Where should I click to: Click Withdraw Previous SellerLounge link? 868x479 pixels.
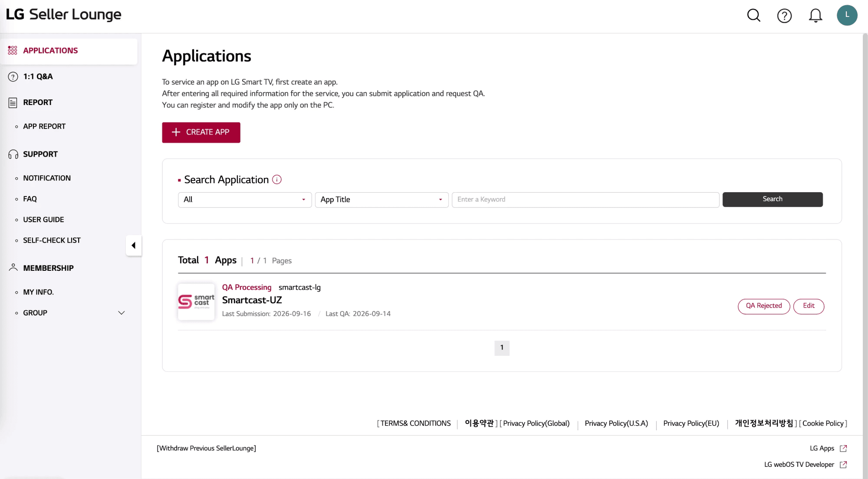pos(207,448)
